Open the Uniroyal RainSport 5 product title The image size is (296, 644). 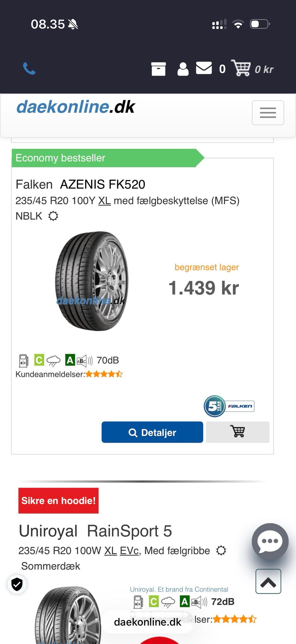point(95,531)
